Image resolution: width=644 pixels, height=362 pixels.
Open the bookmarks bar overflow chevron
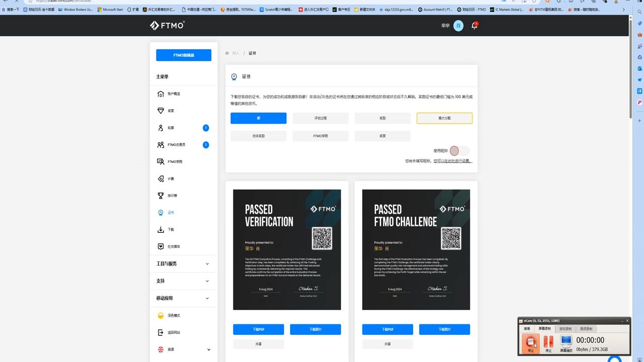[624, 10]
